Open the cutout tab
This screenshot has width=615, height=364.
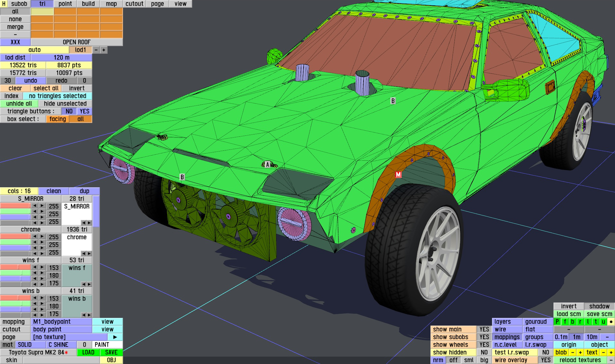pos(134,4)
